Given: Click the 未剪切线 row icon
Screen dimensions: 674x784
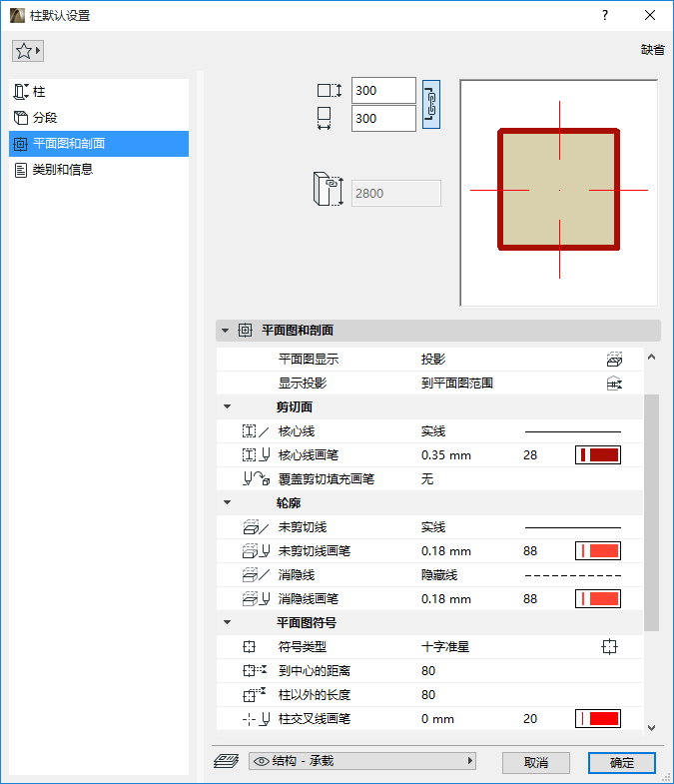Looking at the screenshot, I should 256,527.
